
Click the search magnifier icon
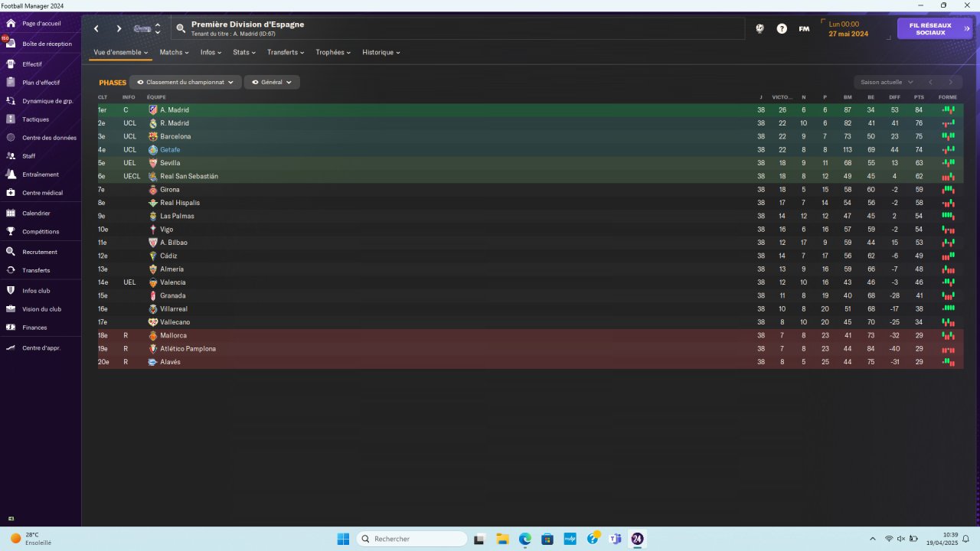[x=181, y=29]
